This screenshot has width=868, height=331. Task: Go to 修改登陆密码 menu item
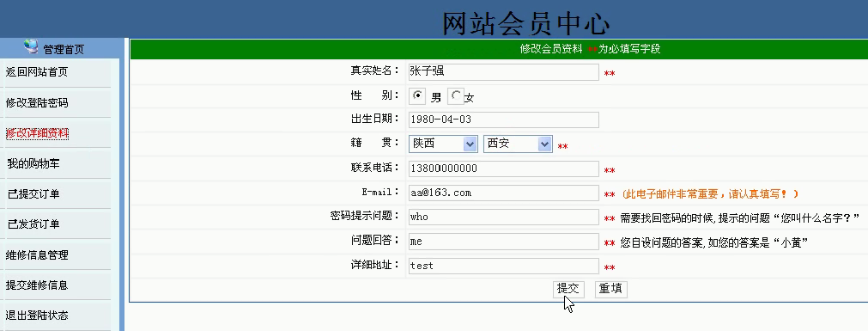point(37,102)
